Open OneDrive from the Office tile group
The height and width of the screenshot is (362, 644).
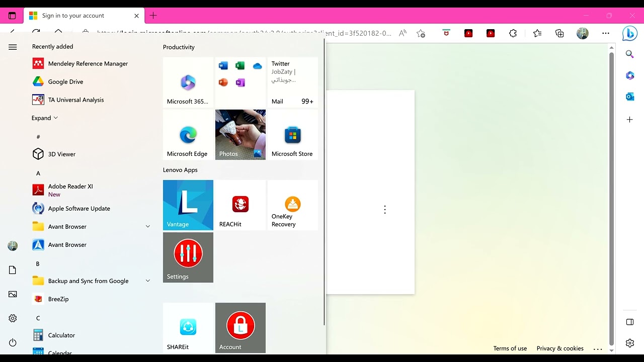(258, 66)
